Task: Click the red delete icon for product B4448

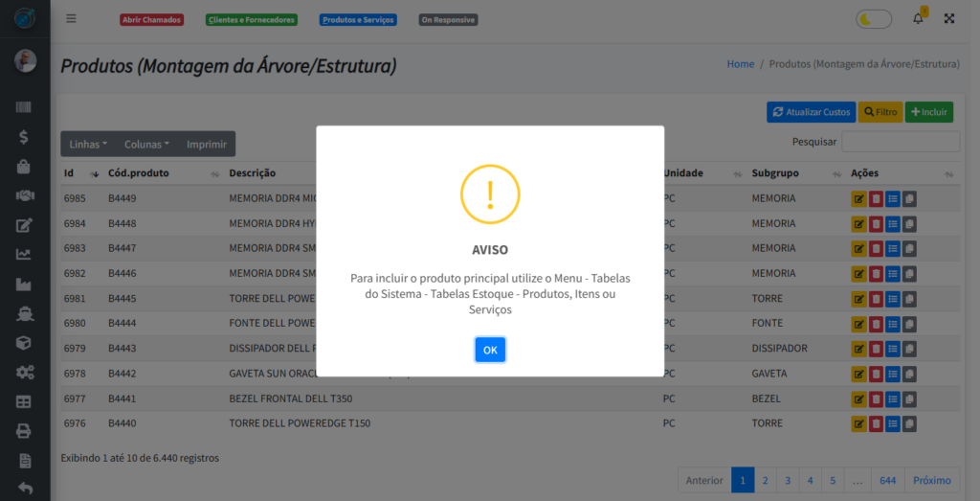Action: click(876, 224)
